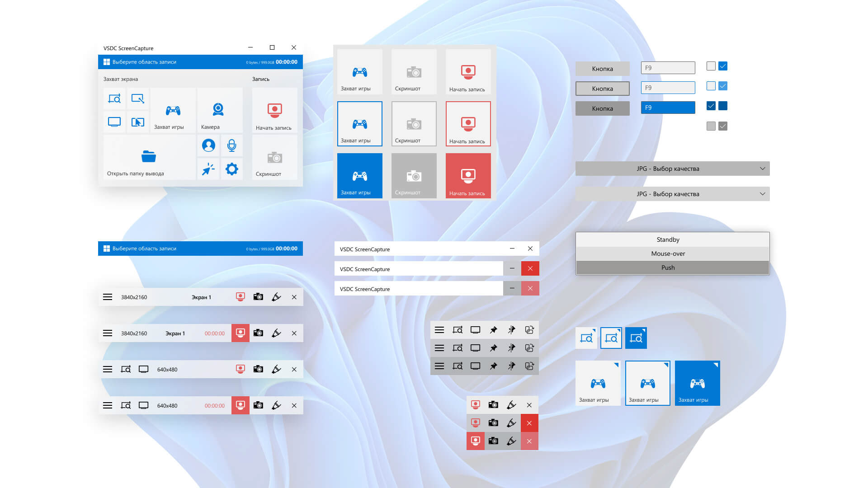Expand the second JPG quality dropdown
Screen dimensions: 868x488
672,193
